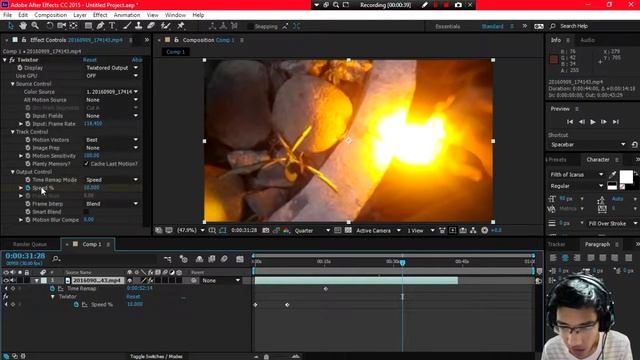Screen dimensions: 640x360
Task: Click the show channel color icon
Action: (286, 230)
